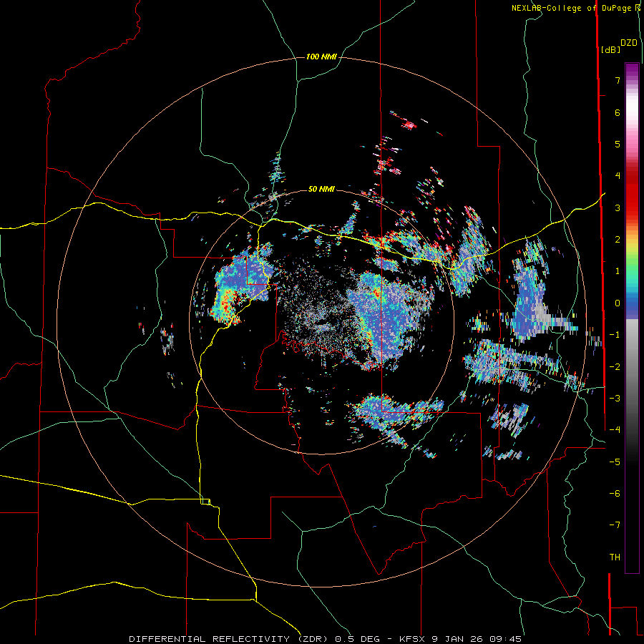The image size is (644, 644).
Task: Click the "-5" value on the color scale
Action: click(615, 462)
